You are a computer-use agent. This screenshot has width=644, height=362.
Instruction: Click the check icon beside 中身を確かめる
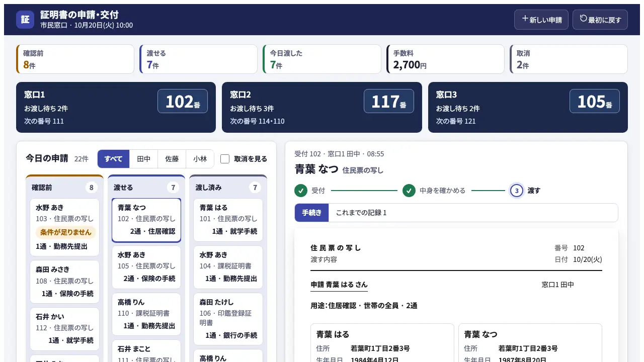pos(409,191)
